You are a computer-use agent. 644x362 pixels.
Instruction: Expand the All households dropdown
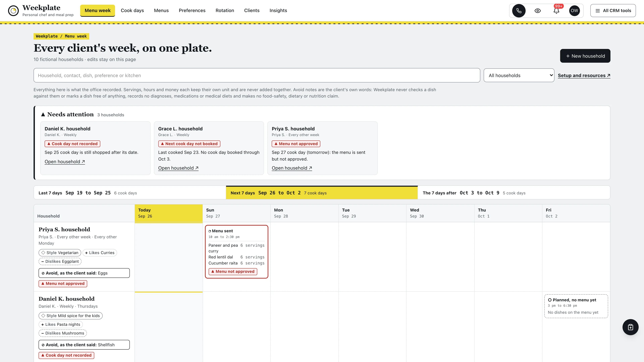click(519, 75)
